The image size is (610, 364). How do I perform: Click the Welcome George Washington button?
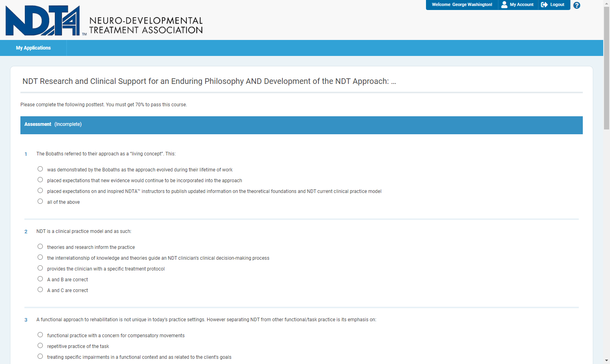point(462,5)
